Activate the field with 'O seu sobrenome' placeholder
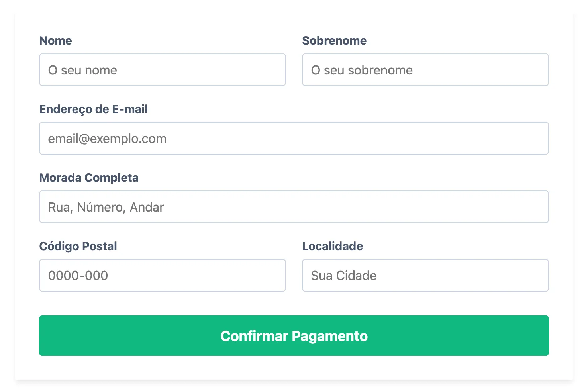 point(425,70)
